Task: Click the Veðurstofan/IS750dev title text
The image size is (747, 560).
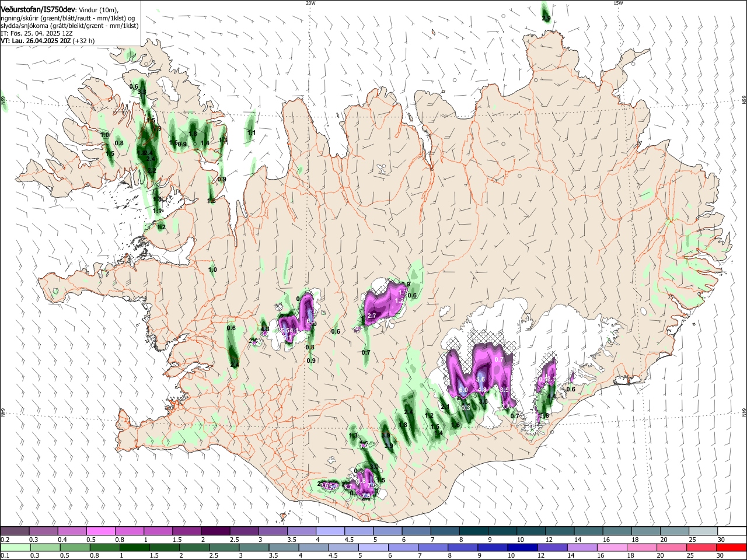Action: [37, 10]
